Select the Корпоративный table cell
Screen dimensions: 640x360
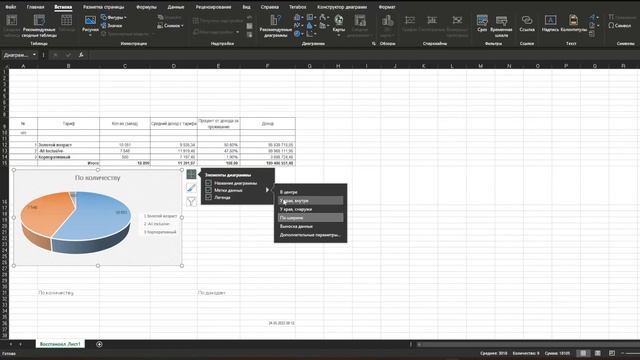(69, 157)
